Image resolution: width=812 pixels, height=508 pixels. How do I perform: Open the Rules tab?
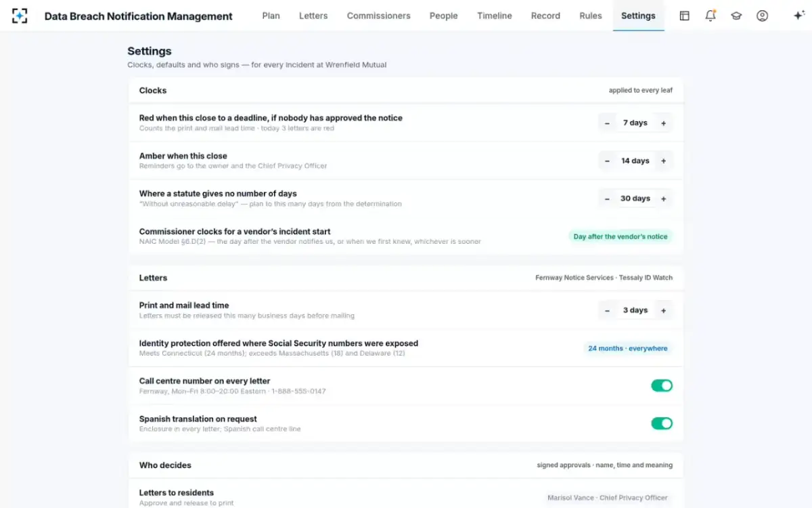(591, 16)
